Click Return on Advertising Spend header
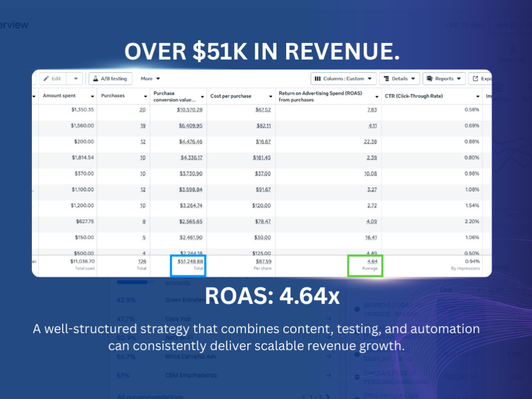Screen dimensions: 532x399 coord(320,96)
